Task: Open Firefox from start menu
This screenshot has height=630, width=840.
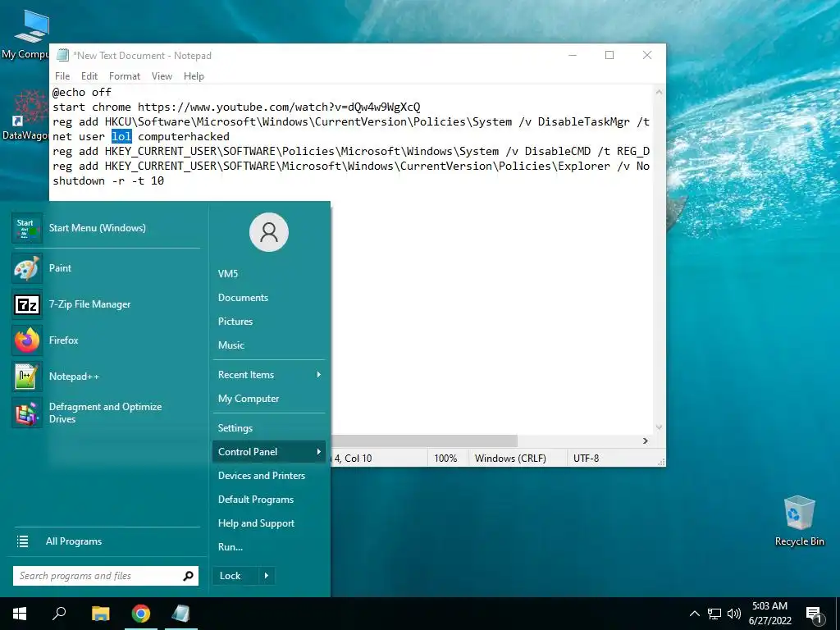Action: (27, 340)
